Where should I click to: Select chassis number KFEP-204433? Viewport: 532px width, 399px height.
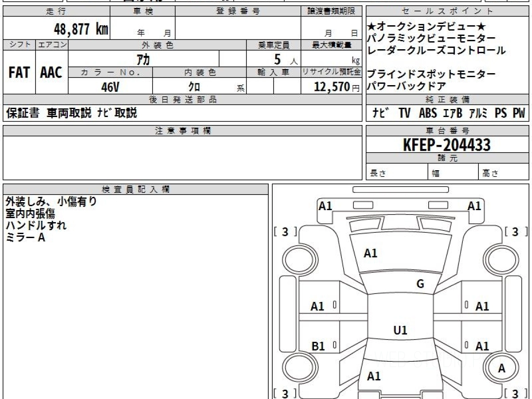(x=447, y=145)
